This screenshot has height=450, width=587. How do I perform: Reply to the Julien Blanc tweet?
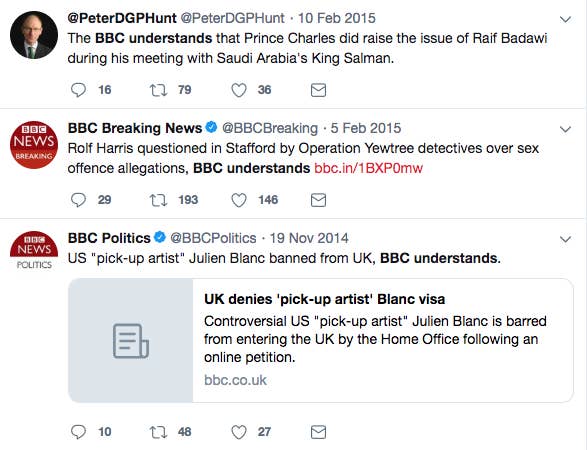78,432
